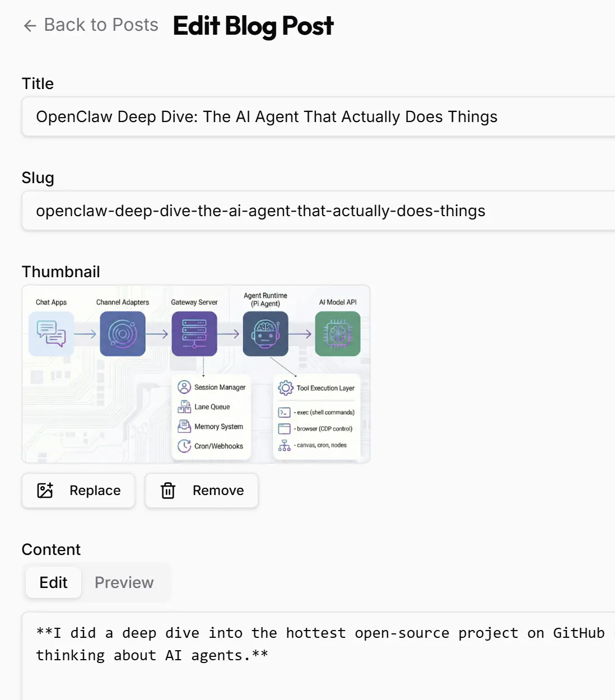Click the Chat Apps icon in thumbnail
This screenshot has height=700, width=615.
tap(51, 334)
